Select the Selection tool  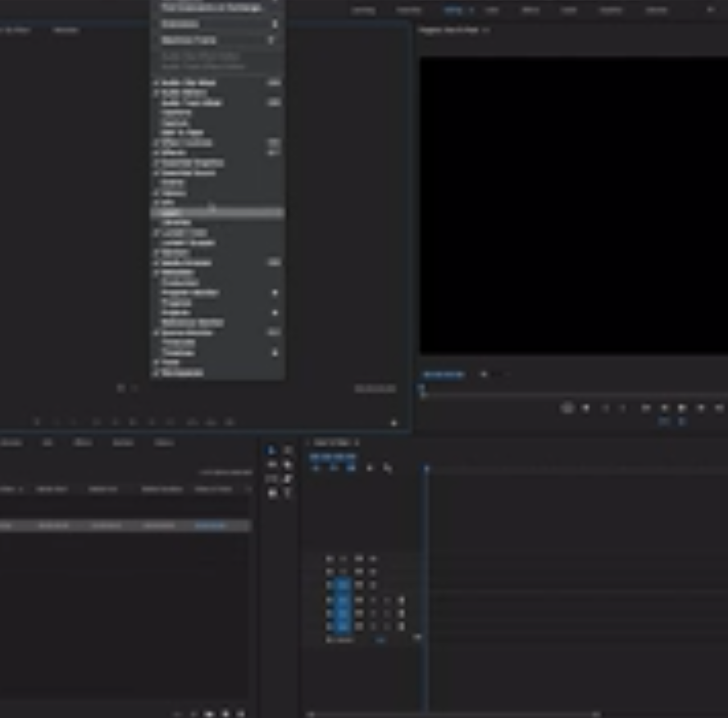[x=272, y=449]
